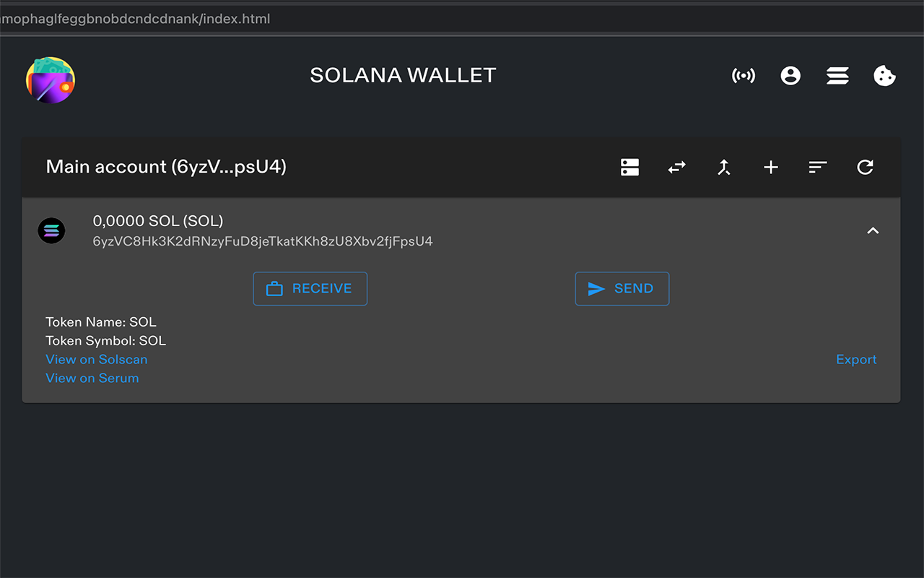Open View on Solscan link
Screen dimensions: 924x578
click(x=97, y=359)
